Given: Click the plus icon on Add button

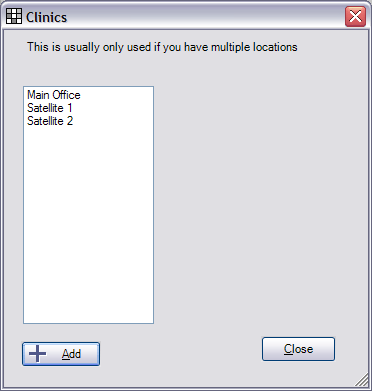Looking at the screenshot, I should pyautogui.click(x=38, y=354).
